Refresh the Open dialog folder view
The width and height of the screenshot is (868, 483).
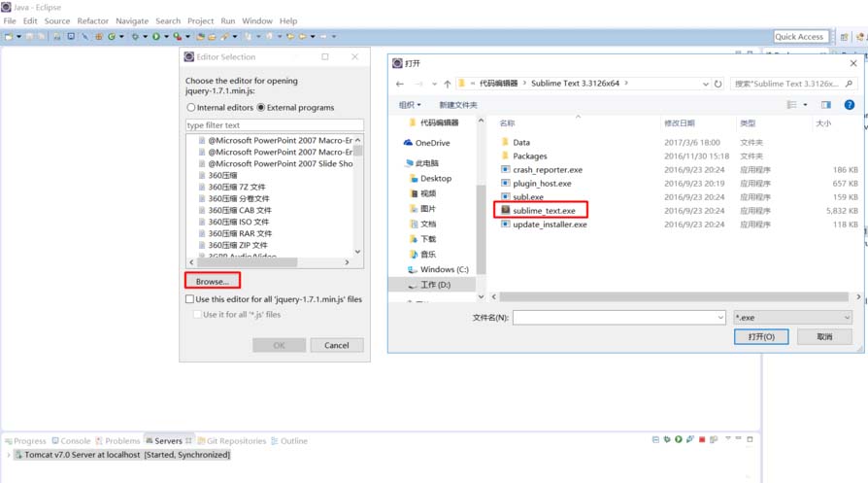pos(718,84)
